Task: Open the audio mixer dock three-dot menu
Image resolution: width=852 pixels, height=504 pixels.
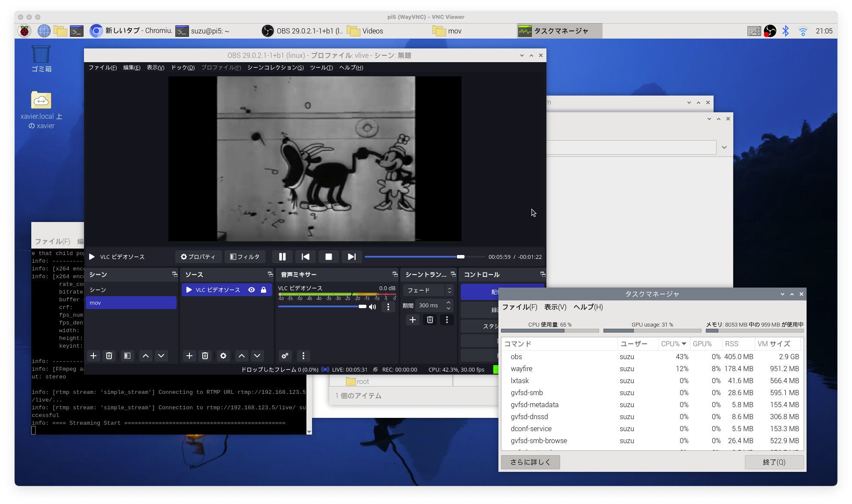Action: coord(303,356)
